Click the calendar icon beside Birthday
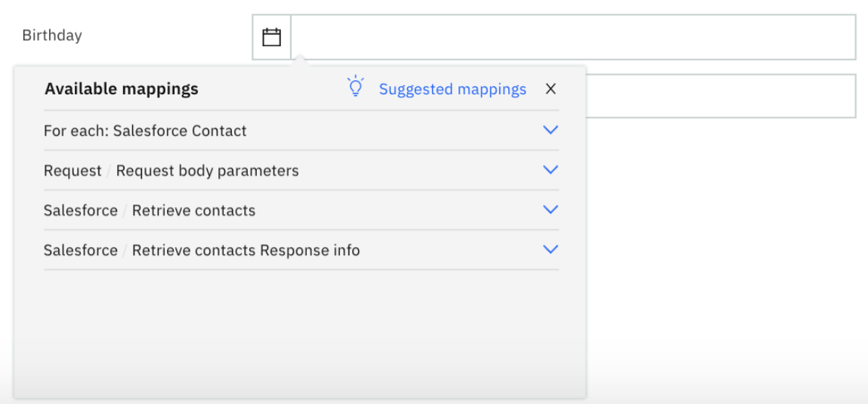The image size is (868, 404). pyautogui.click(x=271, y=37)
